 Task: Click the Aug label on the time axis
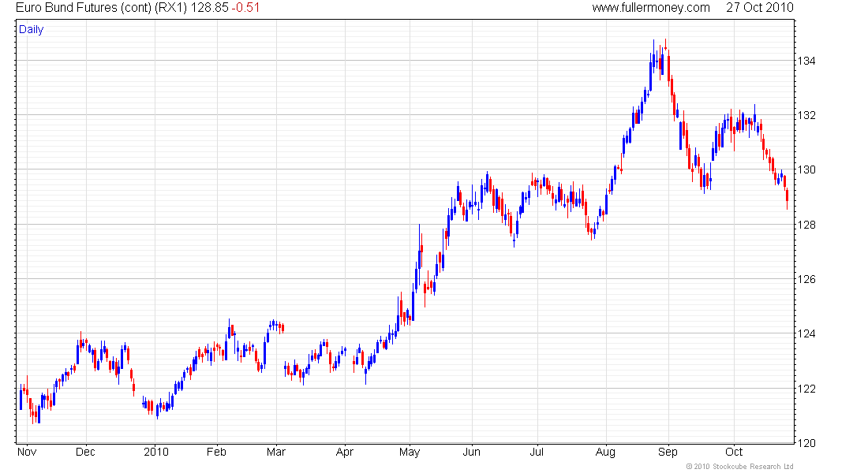605,452
